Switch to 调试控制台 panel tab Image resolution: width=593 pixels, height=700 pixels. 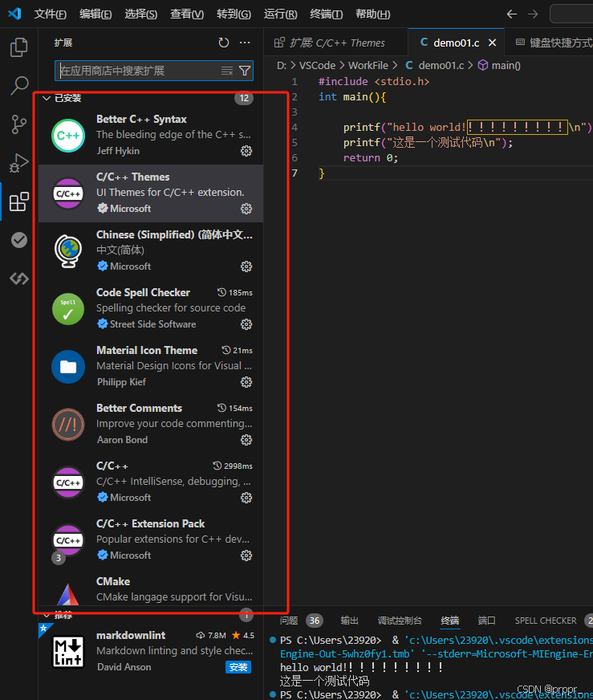400,621
